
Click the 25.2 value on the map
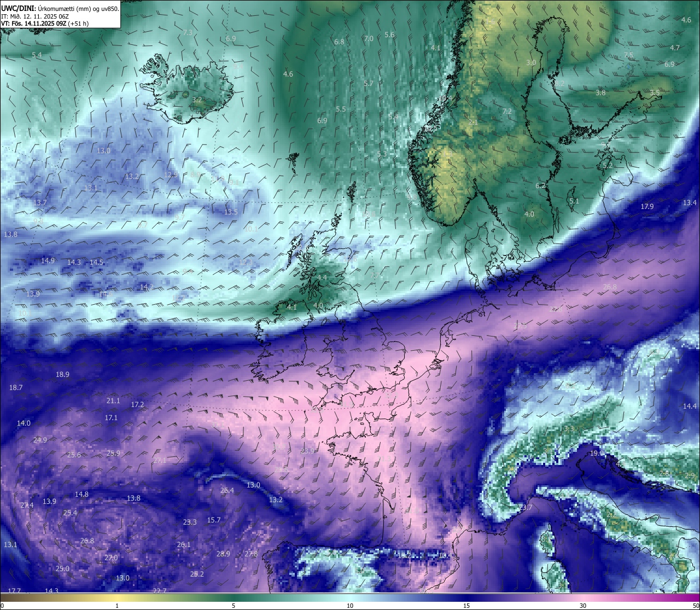(x=197, y=574)
